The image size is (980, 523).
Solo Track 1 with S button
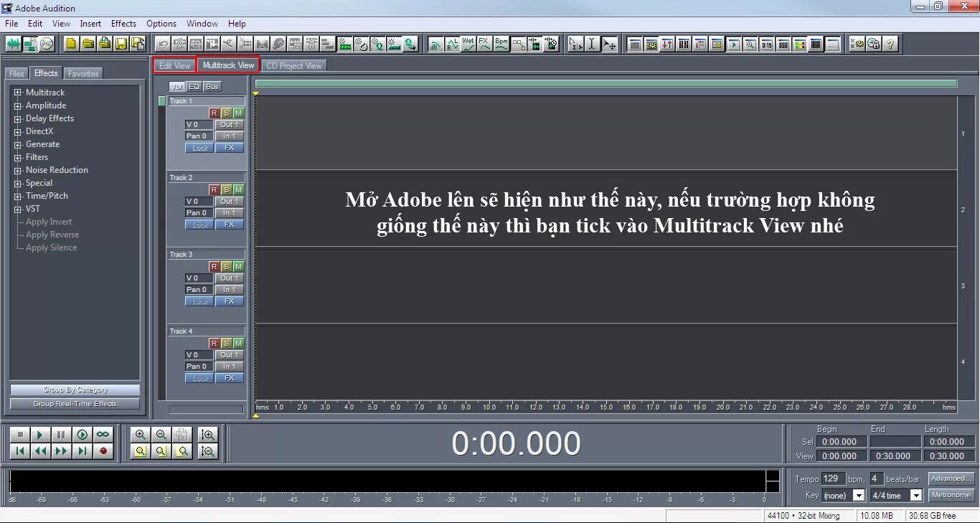[x=226, y=113]
